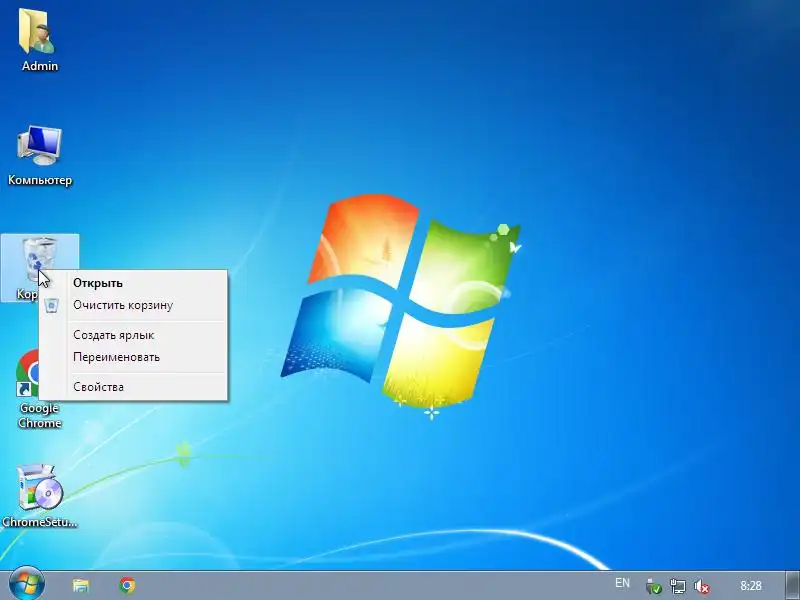800x600 pixels.
Task: Open the Windows Start menu orb
Action: tap(27, 584)
